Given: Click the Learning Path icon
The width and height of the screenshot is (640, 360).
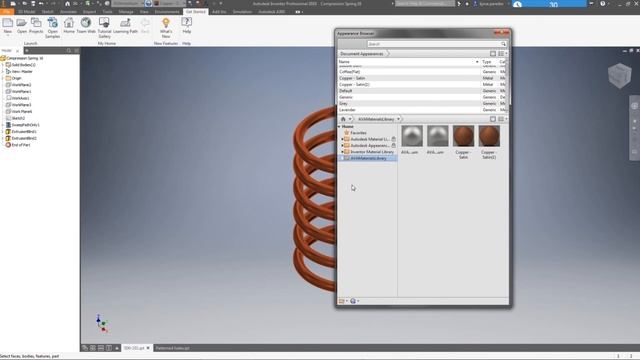Looking at the screenshot, I should click(125, 23).
